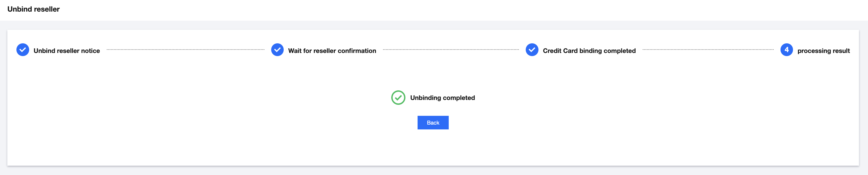Select the Credit Card binding completed step label
The image size is (868, 175).
[589, 51]
